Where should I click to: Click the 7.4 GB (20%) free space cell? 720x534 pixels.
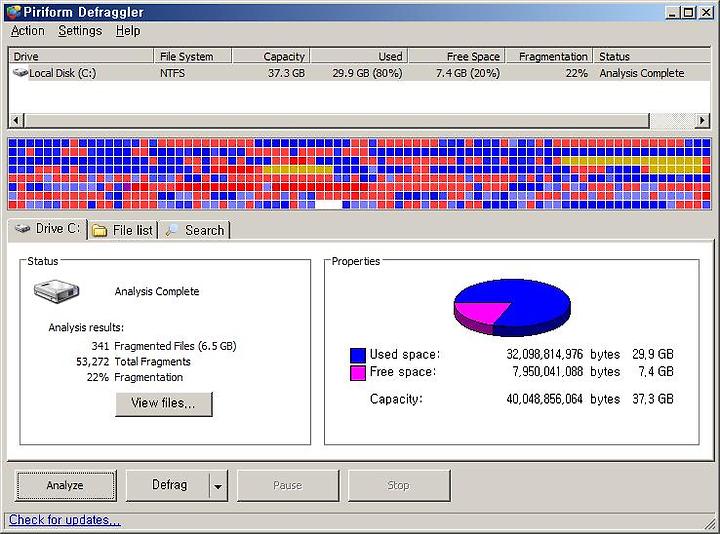point(468,73)
